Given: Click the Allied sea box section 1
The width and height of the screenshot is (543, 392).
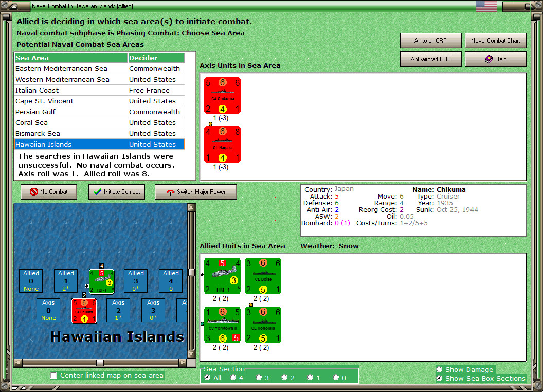Looking at the screenshot, I should tap(66, 281).
